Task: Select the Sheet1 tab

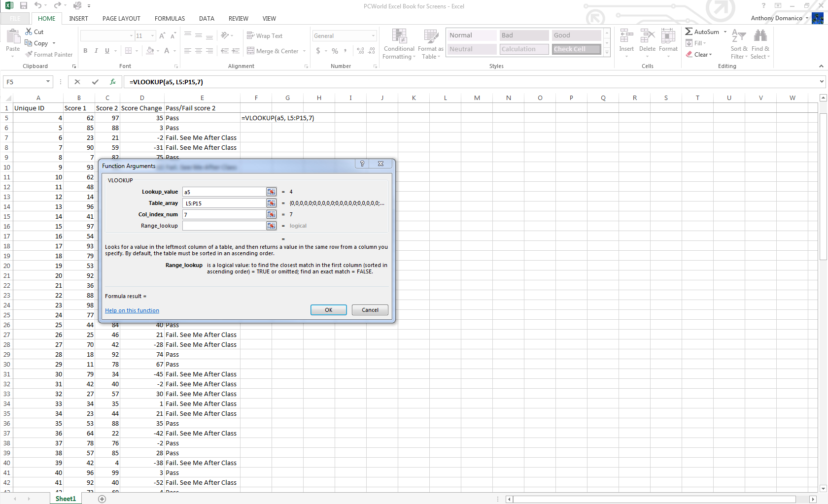Action: pyautogui.click(x=65, y=498)
